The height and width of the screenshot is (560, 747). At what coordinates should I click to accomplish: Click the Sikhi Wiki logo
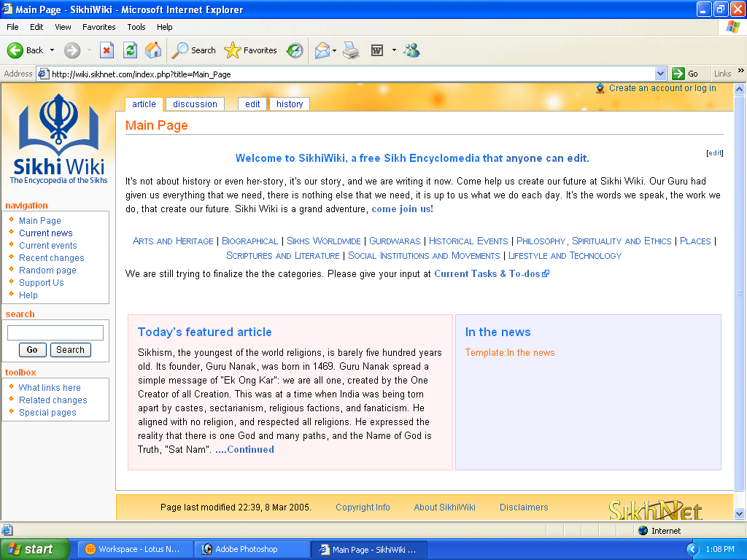pos(58,139)
